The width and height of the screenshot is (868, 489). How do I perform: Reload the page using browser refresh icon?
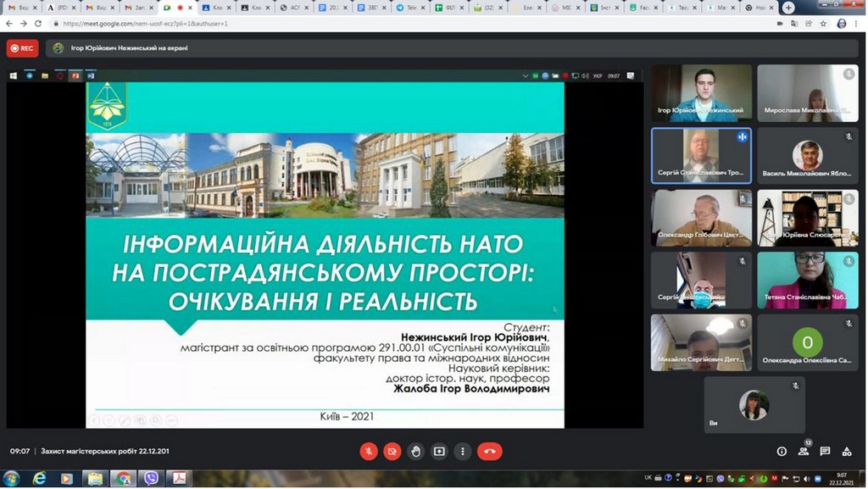(x=37, y=24)
